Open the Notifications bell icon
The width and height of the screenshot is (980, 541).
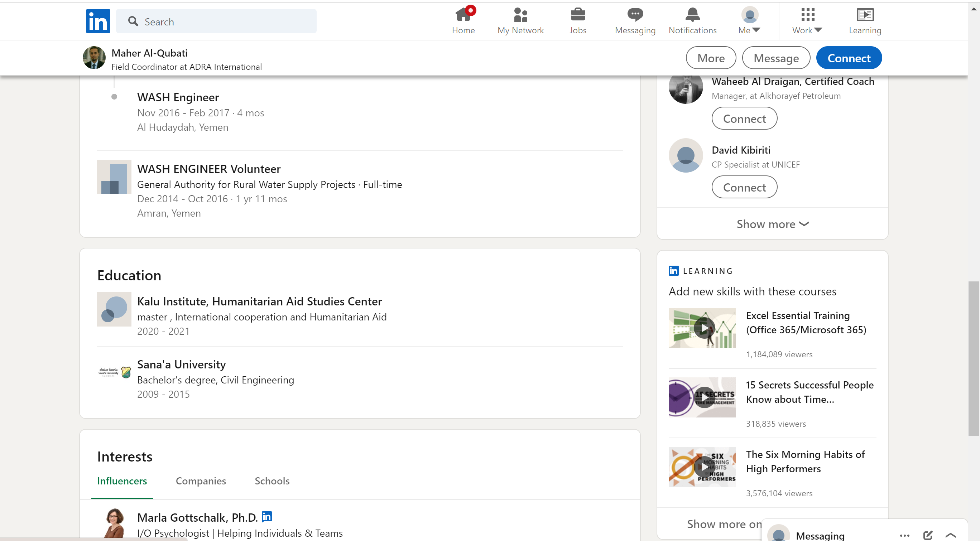tap(692, 15)
